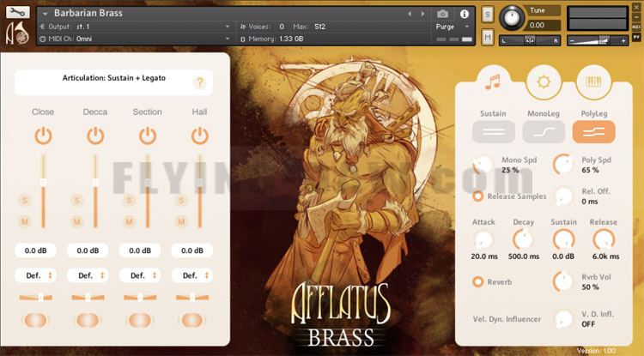Mute the instrument with M button
This screenshot has width=644, height=356.
tap(488, 38)
